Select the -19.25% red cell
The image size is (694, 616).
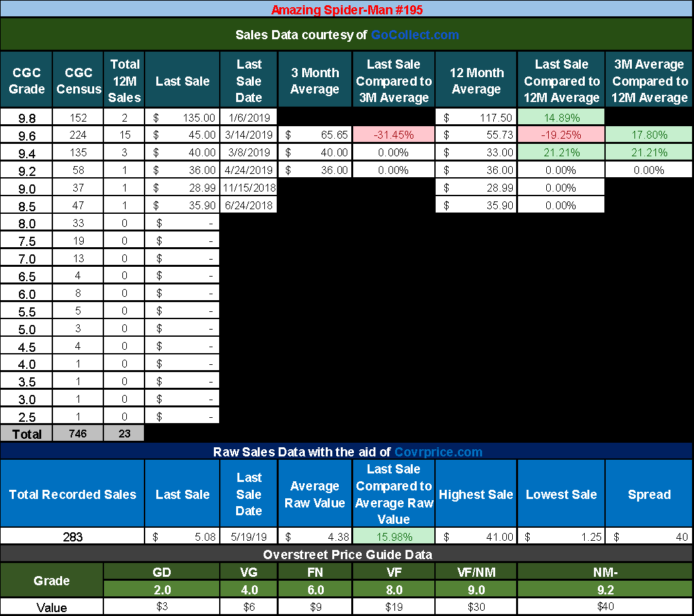[x=561, y=135]
